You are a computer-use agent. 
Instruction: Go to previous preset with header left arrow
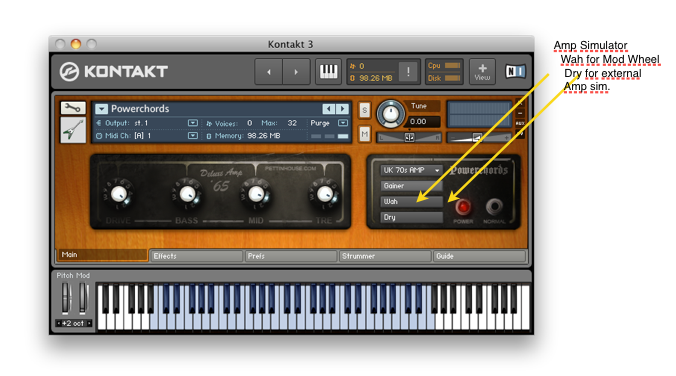269,72
